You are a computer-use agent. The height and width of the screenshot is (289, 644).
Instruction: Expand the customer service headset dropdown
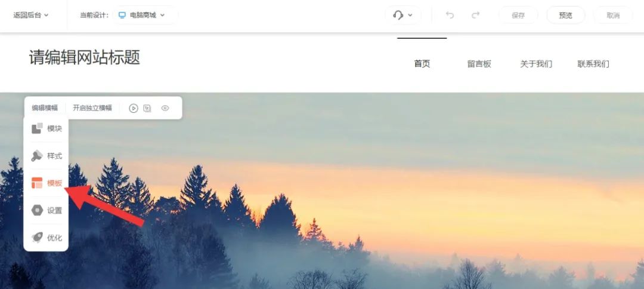(402, 15)
